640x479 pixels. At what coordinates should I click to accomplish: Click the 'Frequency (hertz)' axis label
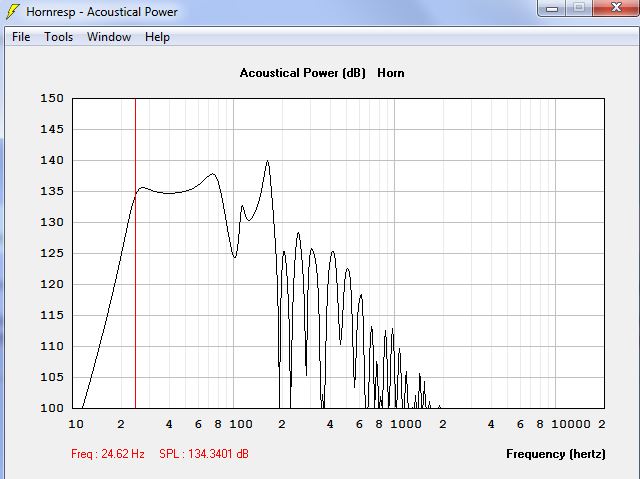coord(556,454)
